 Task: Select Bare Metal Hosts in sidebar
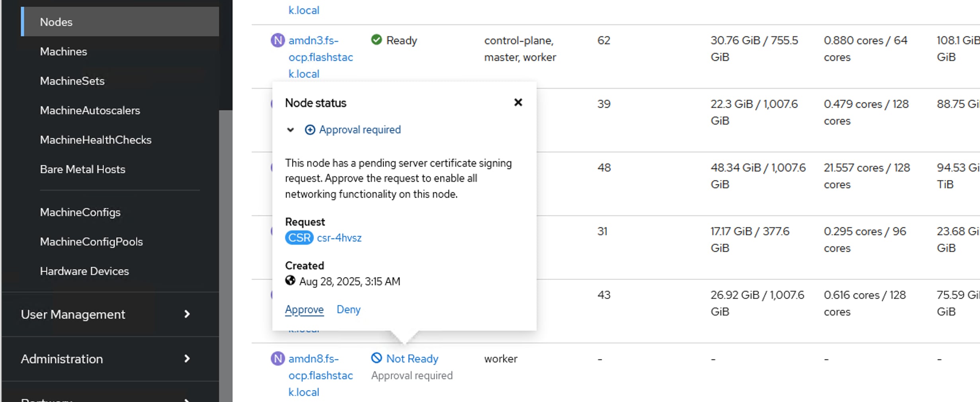click(x=82, y=169)
